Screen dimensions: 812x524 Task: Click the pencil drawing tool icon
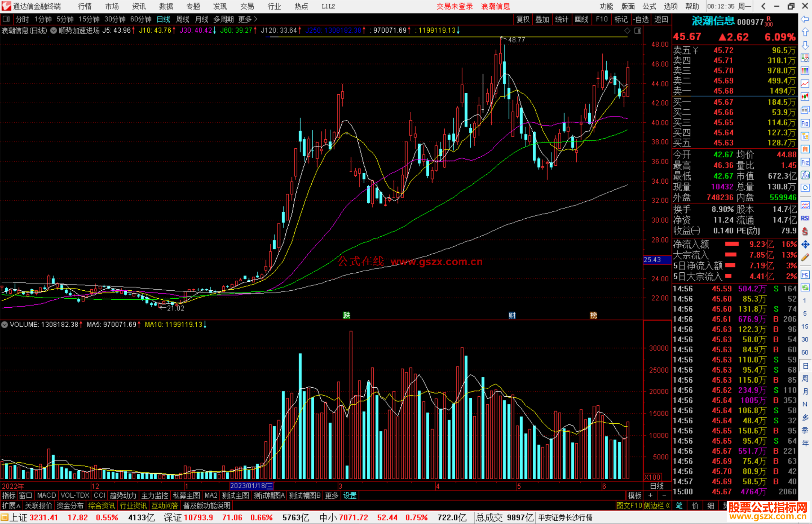click(x=805, y=258)
